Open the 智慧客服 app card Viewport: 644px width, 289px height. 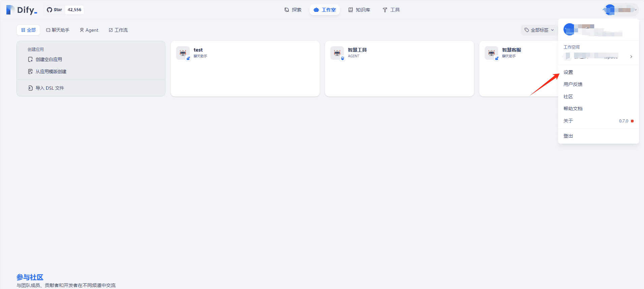coord(519,69)
